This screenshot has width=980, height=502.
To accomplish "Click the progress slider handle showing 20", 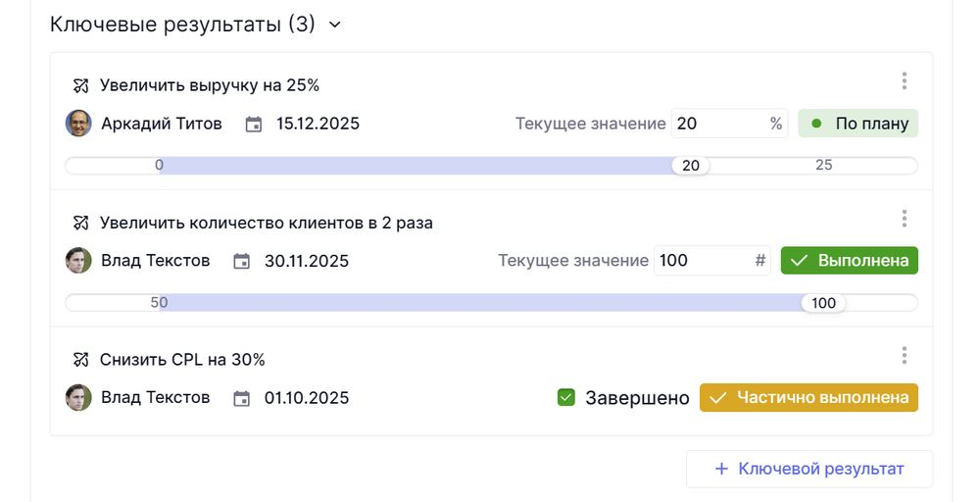I will click(691, 166).
